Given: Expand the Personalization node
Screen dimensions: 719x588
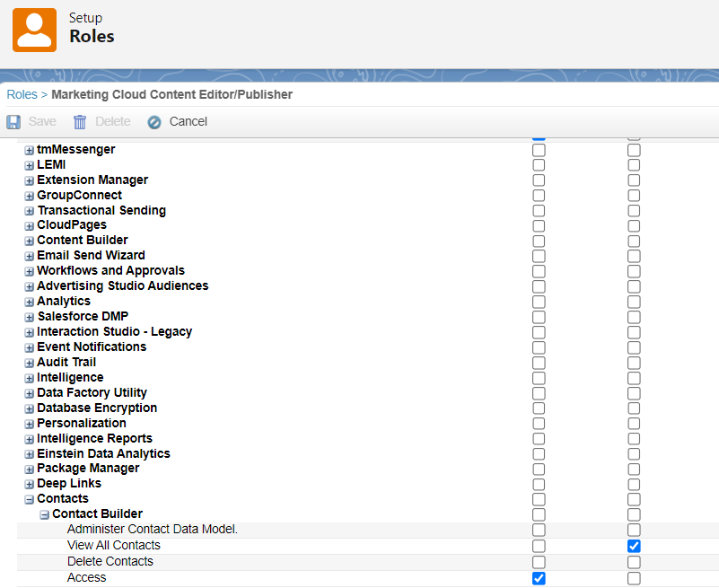Looking at the screenshot, I should pos(30,424).
